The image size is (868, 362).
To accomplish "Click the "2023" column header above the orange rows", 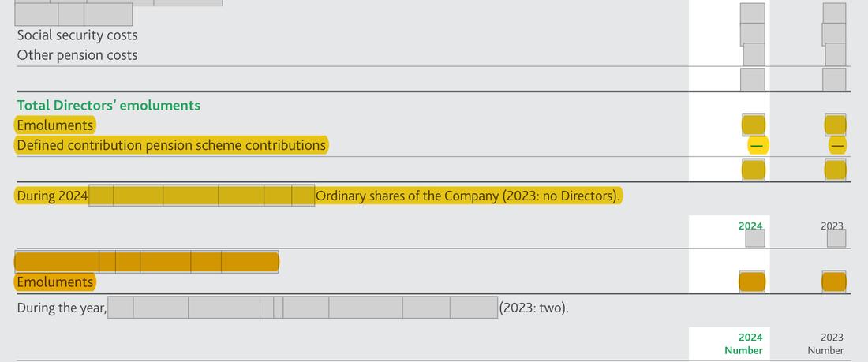I will [832, 226].
